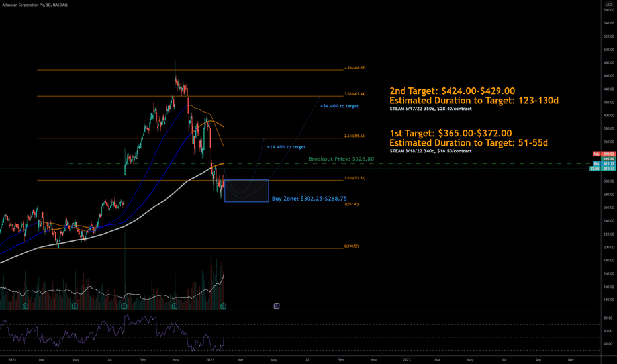Select 'Estimated Duration to Target: 51-55d' text
Image resolution: width=617 pixels, height=364 pixels.
(x=469, y=143)
